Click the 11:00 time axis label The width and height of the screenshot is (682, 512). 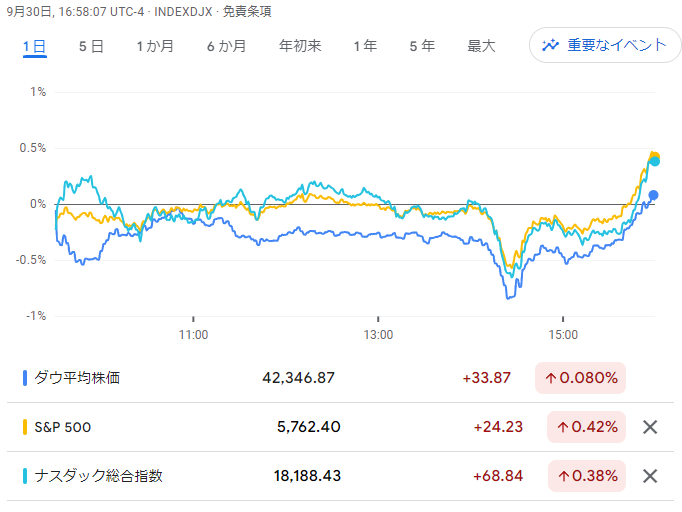click(x=194, y=335)
